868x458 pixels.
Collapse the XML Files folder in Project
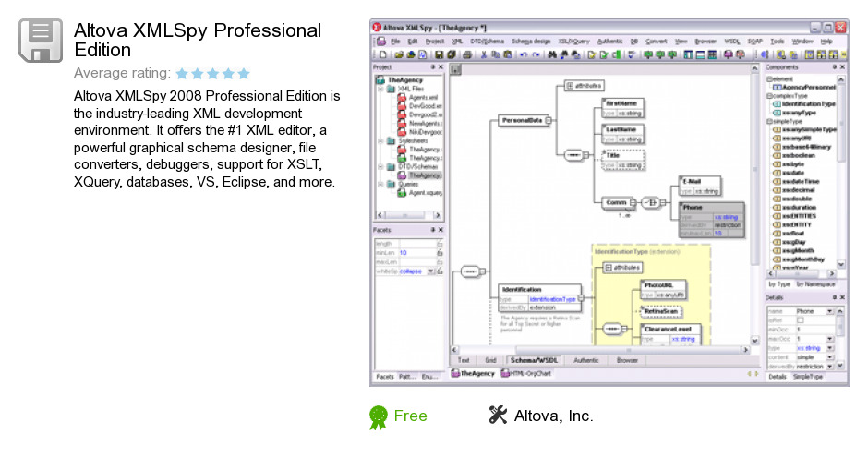[x=380, y=89]
